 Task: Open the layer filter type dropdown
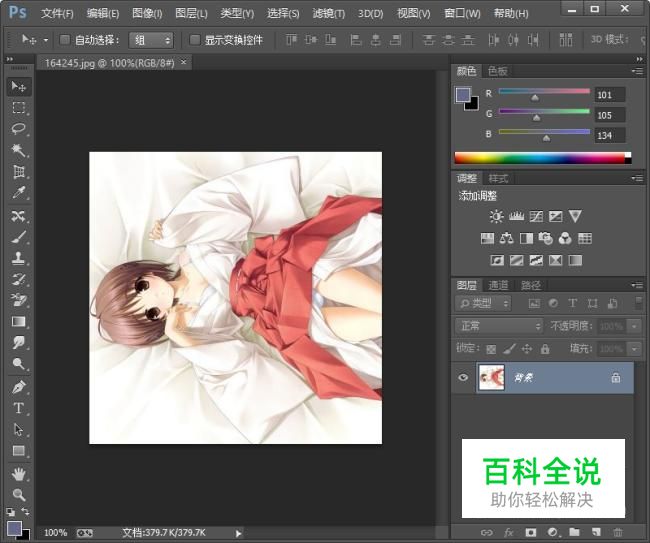(x=483, y=304)
